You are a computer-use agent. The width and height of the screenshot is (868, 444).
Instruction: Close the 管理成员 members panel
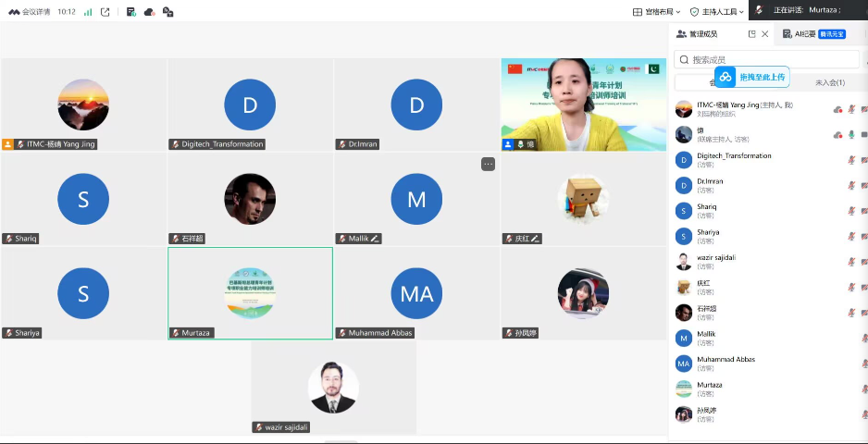(x=765, y=34)
